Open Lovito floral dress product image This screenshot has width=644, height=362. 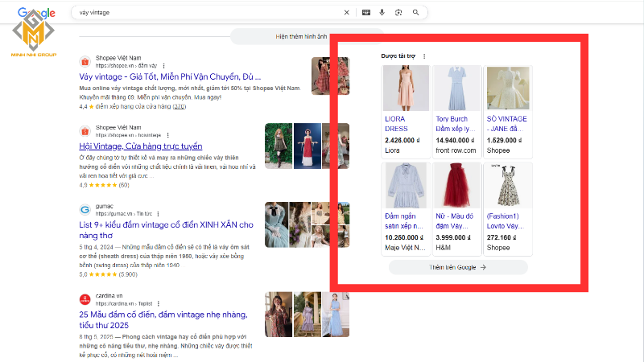click(508, 186)
